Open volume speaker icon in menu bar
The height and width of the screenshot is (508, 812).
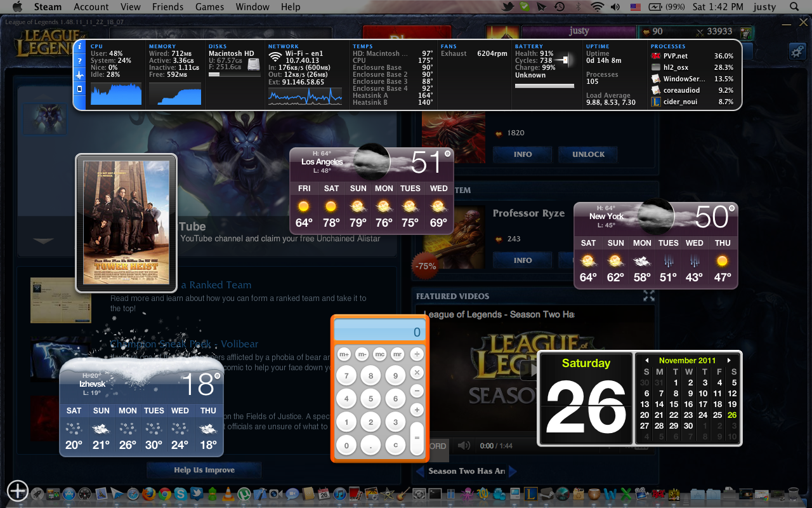[x=614, y=7]
